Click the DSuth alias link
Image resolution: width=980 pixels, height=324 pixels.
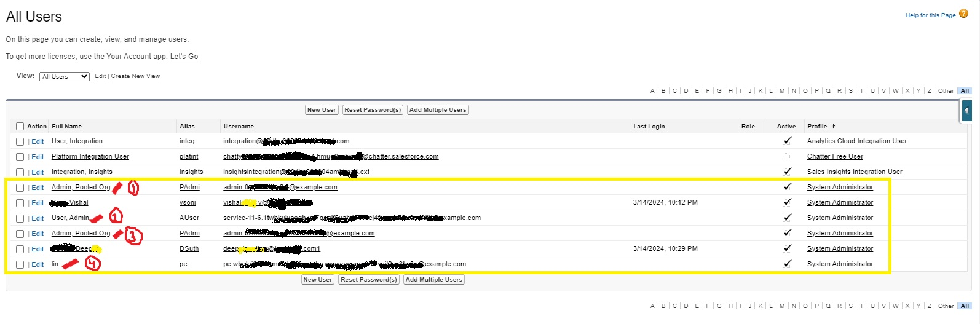pyautogui.click(x=189, y=249)
